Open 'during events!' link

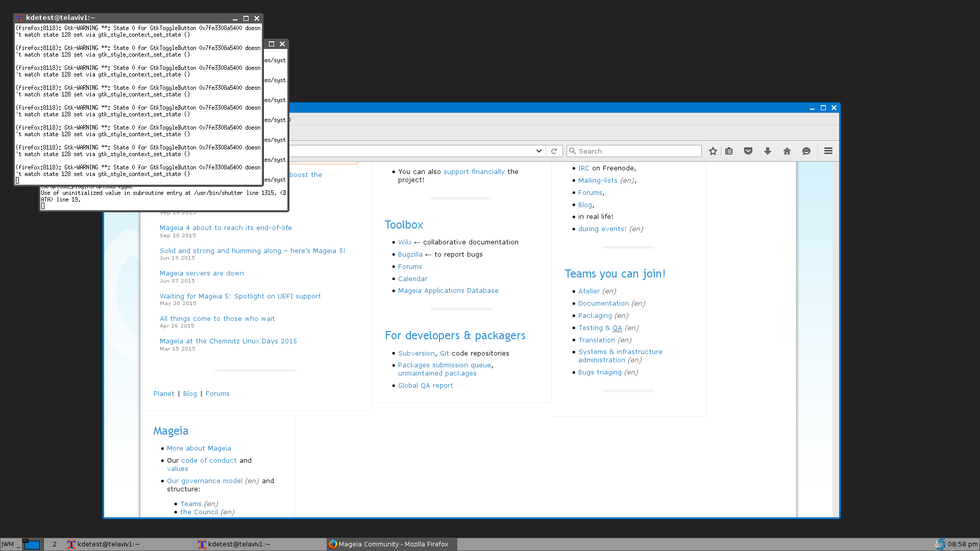click(x=602, y=229)
